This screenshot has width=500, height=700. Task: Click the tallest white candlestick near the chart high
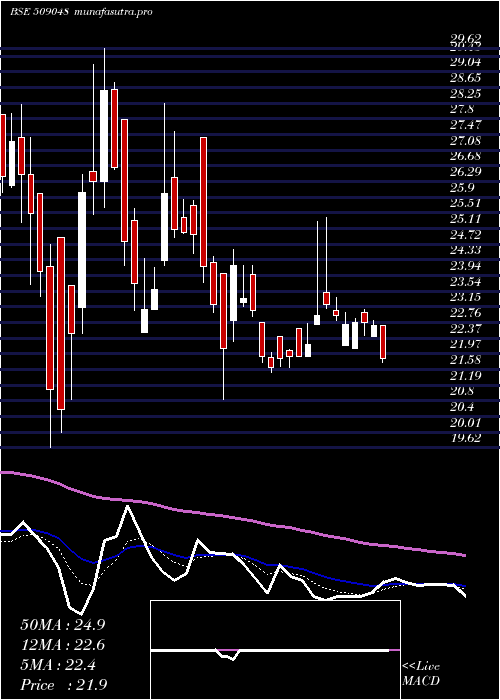pos(104,136)
